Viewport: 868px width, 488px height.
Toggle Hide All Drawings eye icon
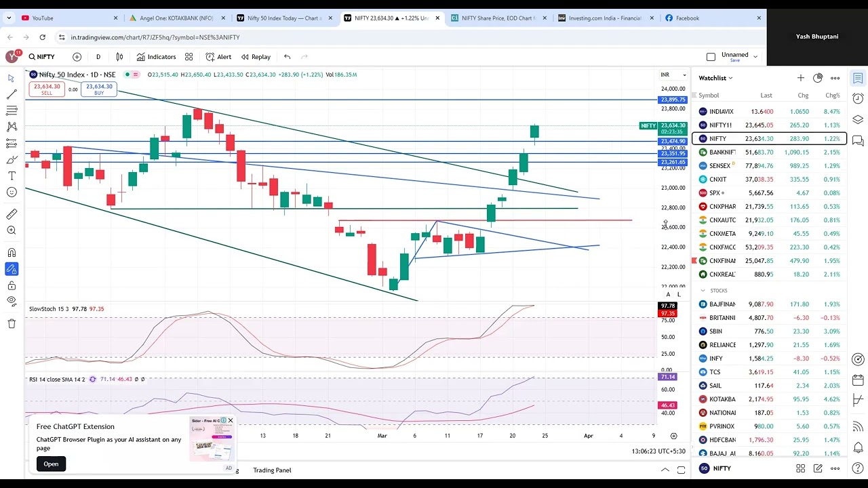click(x=12, y=301)
